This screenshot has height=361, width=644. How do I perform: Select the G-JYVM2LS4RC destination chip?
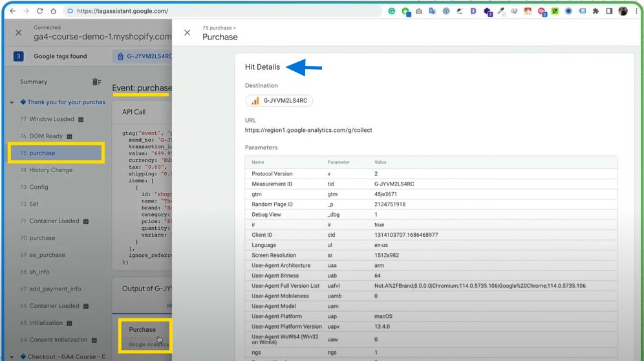279,101
